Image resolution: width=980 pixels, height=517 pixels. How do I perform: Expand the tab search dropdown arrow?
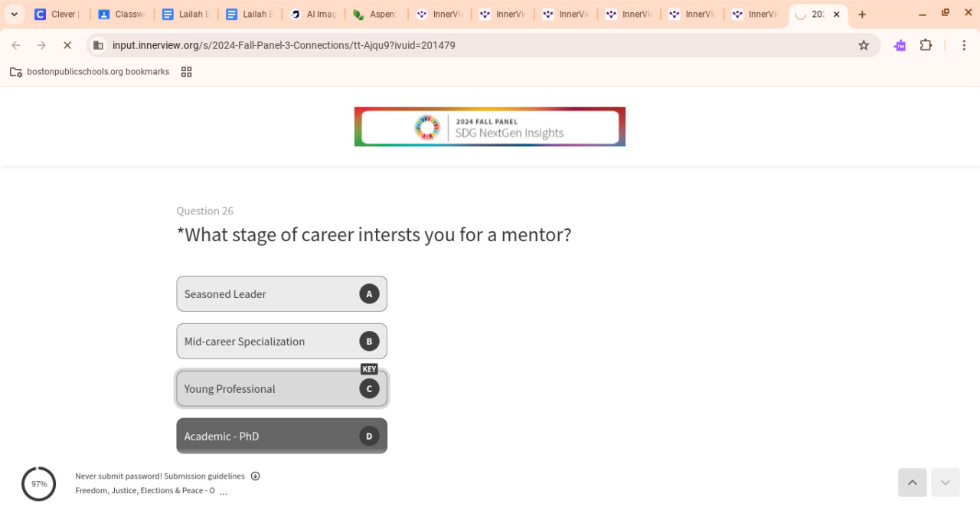(14, 15)
